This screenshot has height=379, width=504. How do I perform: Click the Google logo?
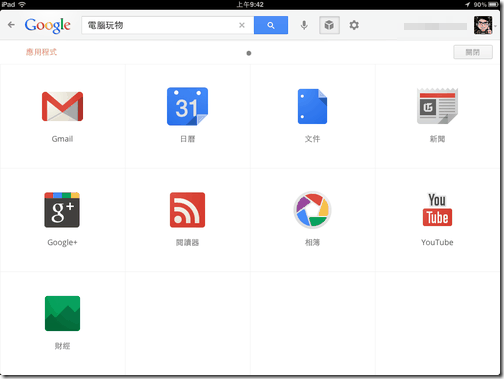(x=48, y=25)
